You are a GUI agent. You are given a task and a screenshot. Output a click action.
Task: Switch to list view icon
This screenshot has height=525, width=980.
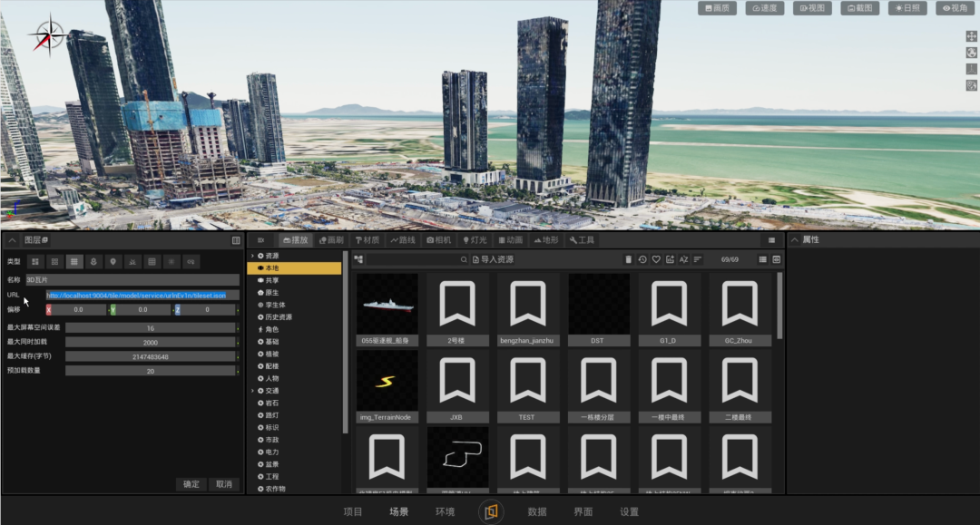762,259
